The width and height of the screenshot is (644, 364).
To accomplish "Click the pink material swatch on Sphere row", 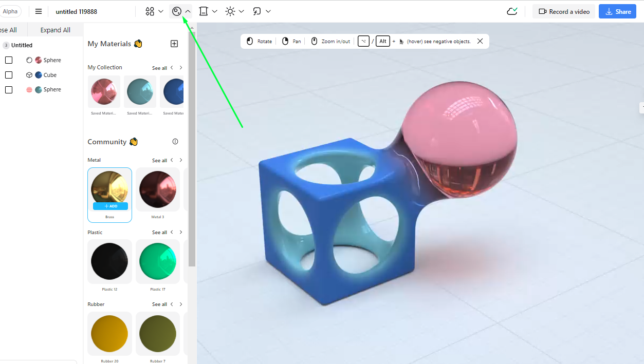I will (x=39, y=60).
